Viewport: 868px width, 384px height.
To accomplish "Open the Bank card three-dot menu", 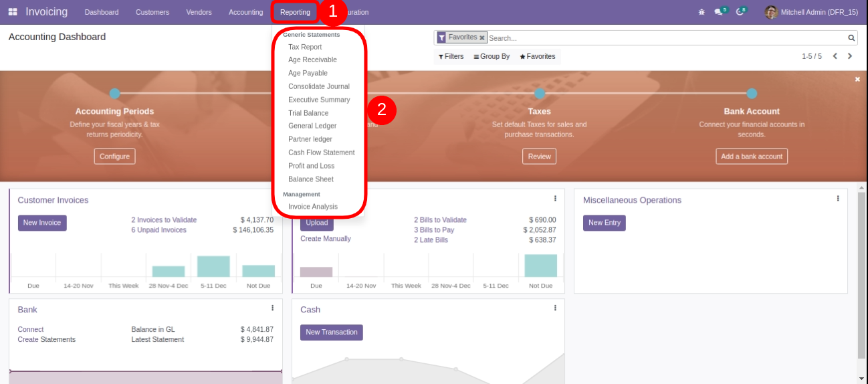I will tap(272, 308).
